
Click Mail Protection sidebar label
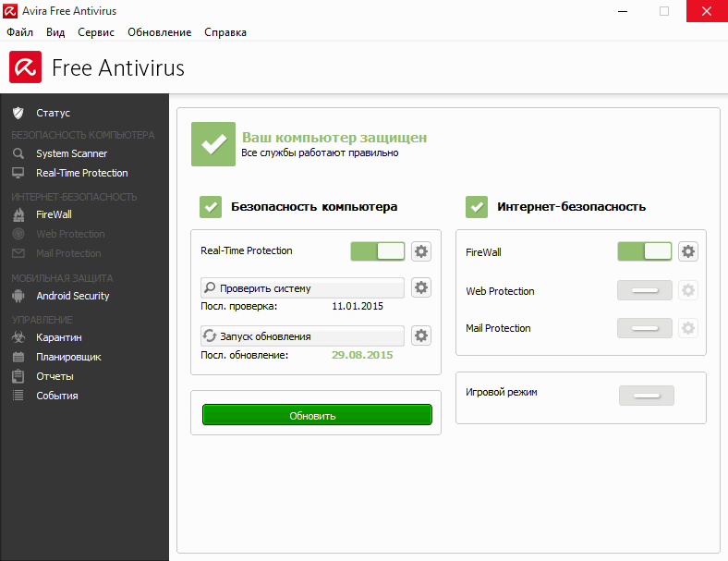68,253
